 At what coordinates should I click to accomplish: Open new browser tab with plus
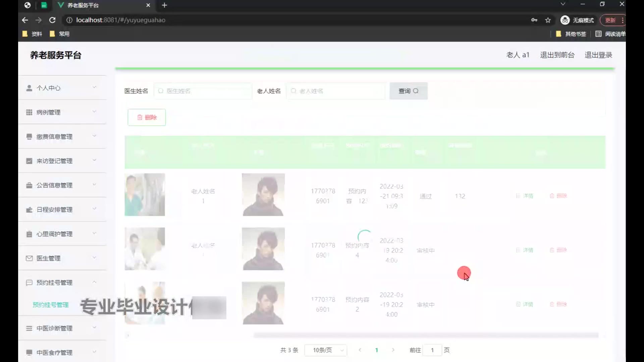(164, 5)
